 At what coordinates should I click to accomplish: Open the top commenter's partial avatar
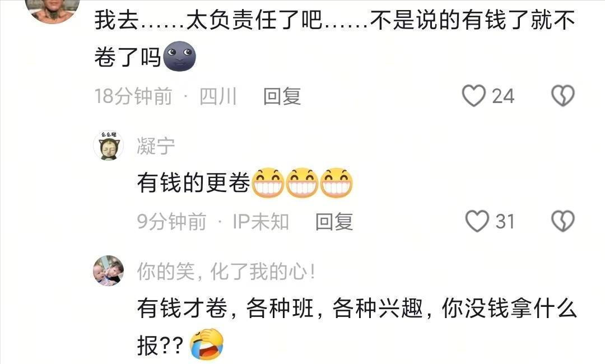click(x=53, y=11)
